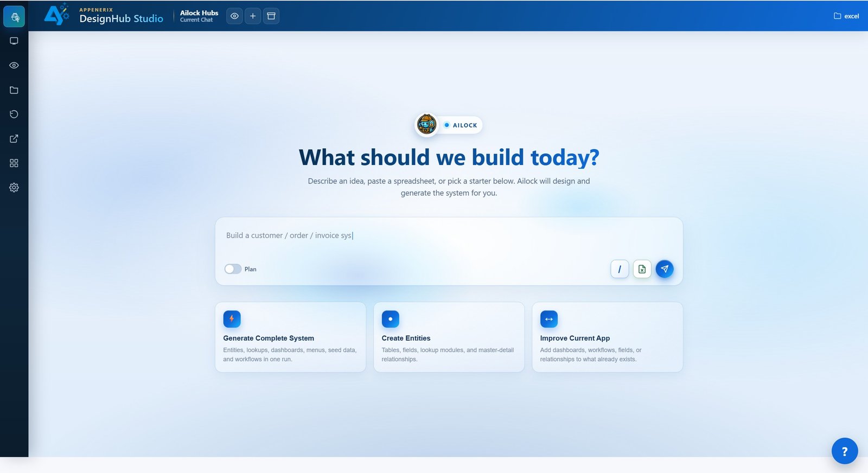Send the prompt with paper plane button
The width and height of the screenshot is (868, 473).
click(665, 269)
